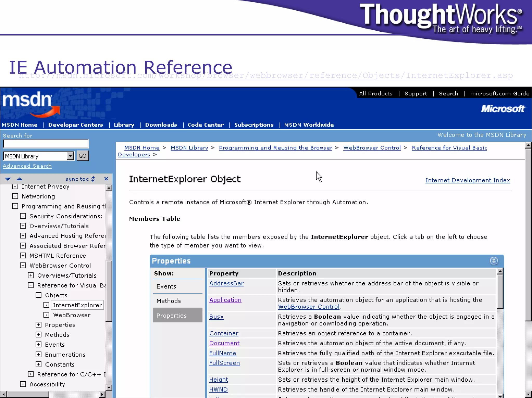Viewport: 532px width, 398px height.
Task: Open the Height property link
Action: click(218, 380)
